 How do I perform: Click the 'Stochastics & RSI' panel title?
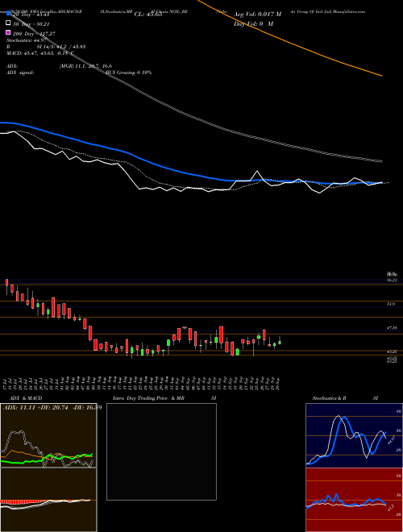click(x=345, y=398)
